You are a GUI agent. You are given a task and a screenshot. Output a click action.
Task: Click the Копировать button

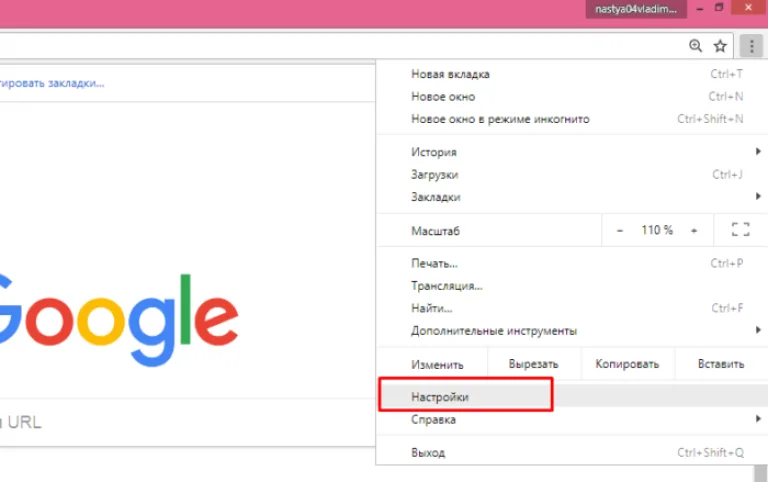tap(627, 364)
